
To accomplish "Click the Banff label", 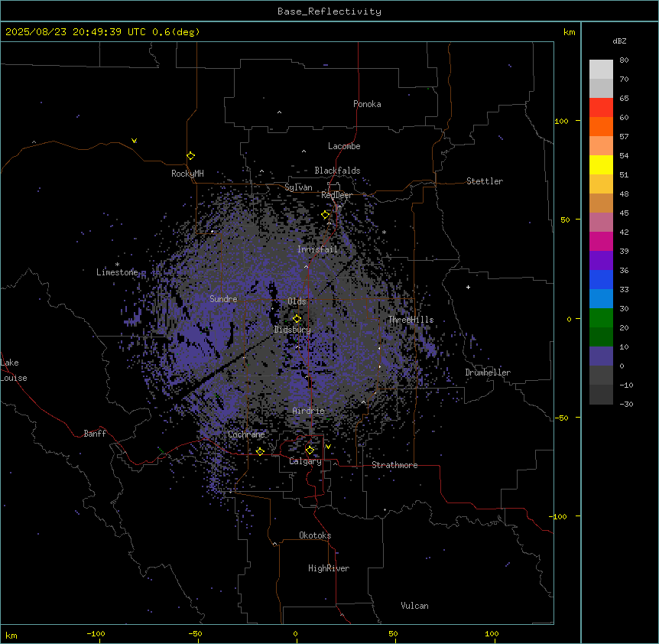I will 95,434.
